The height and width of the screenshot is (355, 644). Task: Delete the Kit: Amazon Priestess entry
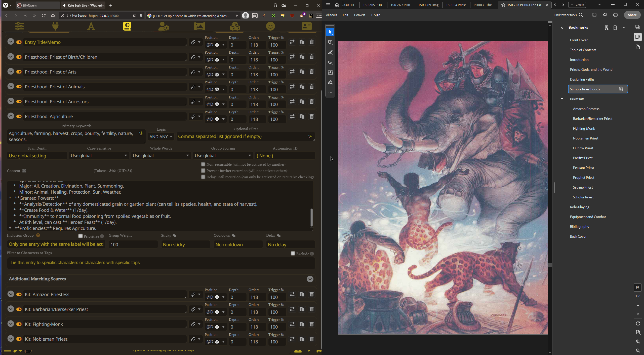tap(311, 294)
